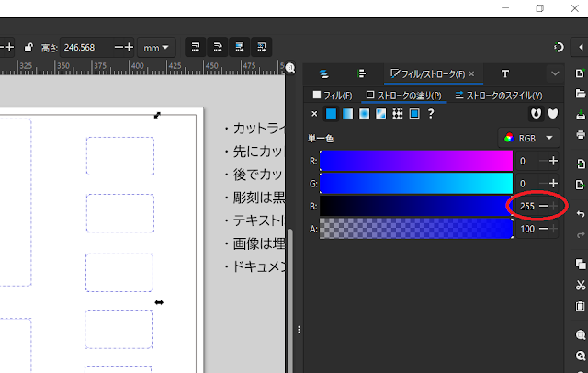Click the copy icon in the commands bar
Image resolution: width=588 pixels, height=373 pixels.
click(581, 264)
